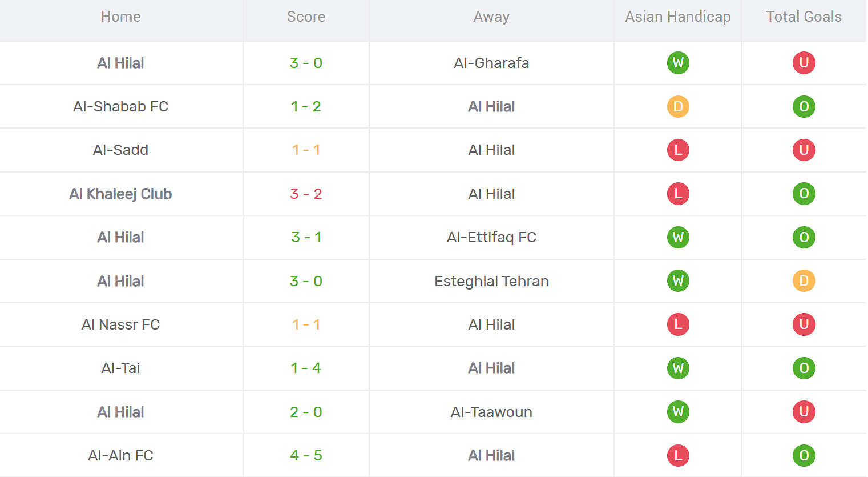
Task: Click the red L handicap badge in Al-Ain FC row
Action: coord(678,455)
